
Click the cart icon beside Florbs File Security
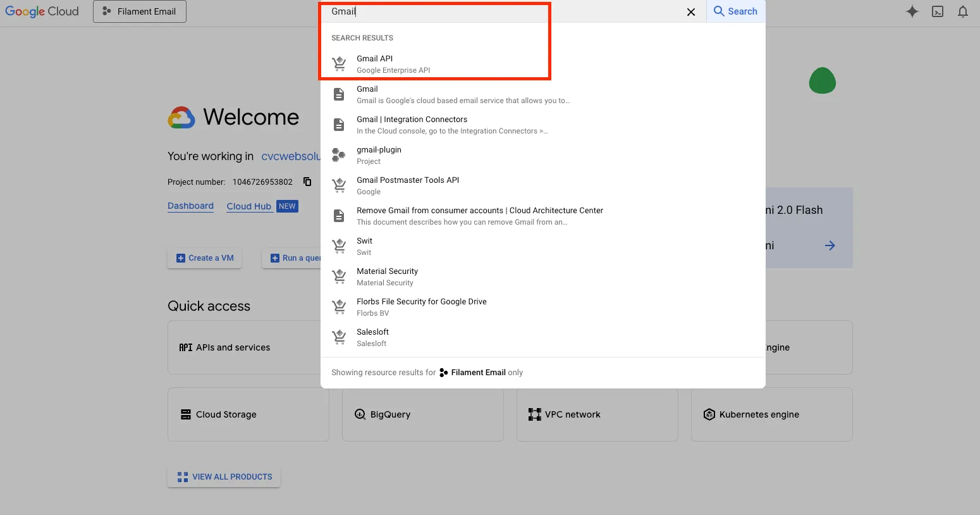[x=340, y=307]
